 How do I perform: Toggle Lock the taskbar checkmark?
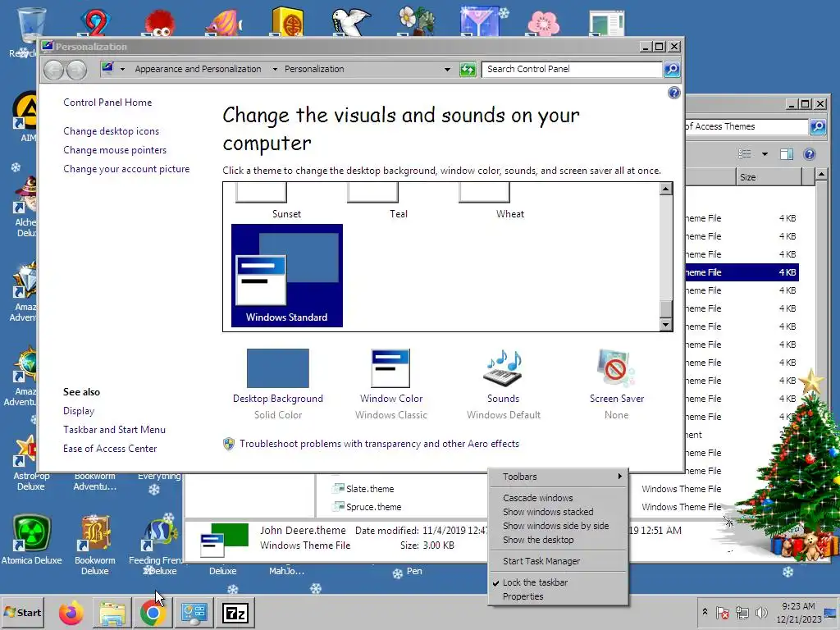(x=558, y=582)
